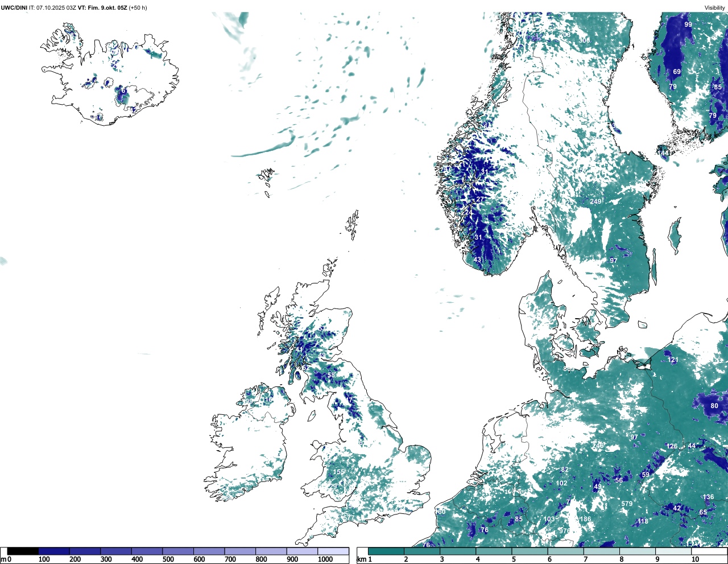Click the "126" visibility value
The width and height of the screenshot is (728, 564).
pos(672,446)
